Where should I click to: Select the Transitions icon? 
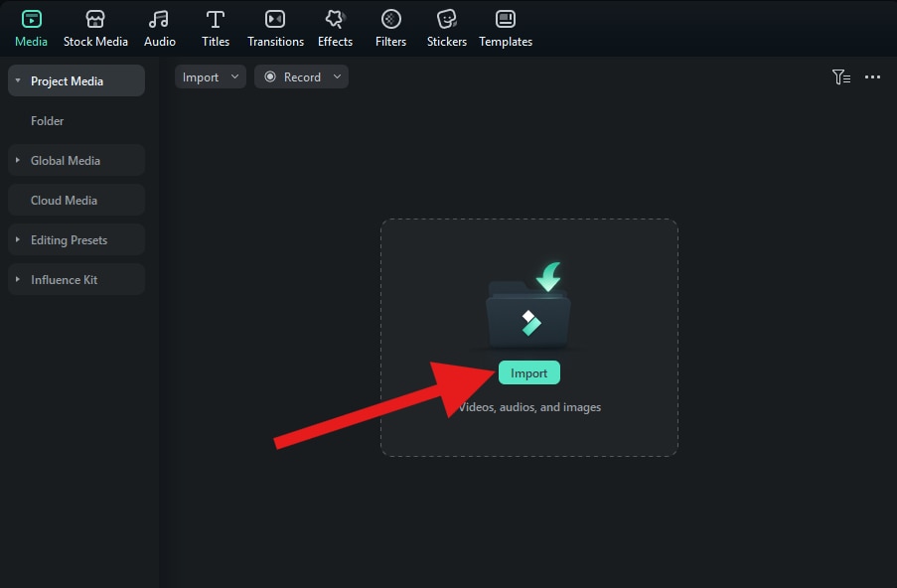tap(275, 20)
